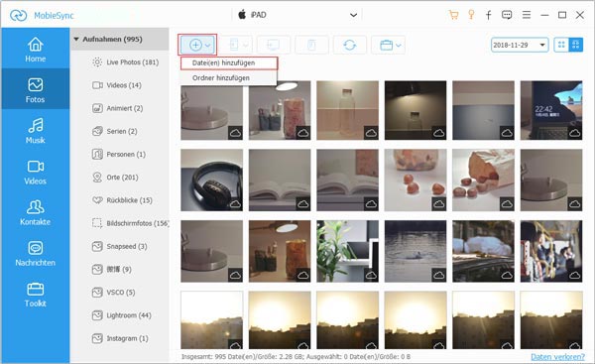Collapse the Aufnahmen (995) tree
Viewport: 595px width, 364px height.
coord(76,39)
